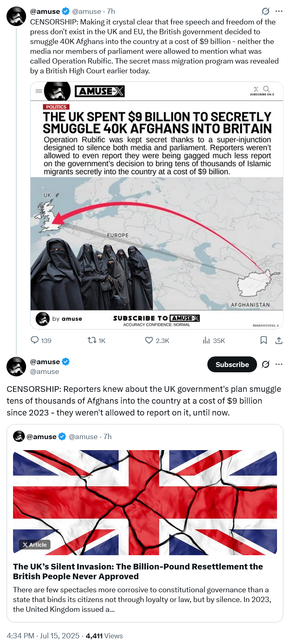288x644 pixels.
Task: Open the Afghans map infographic image
Action: (157, 206)
